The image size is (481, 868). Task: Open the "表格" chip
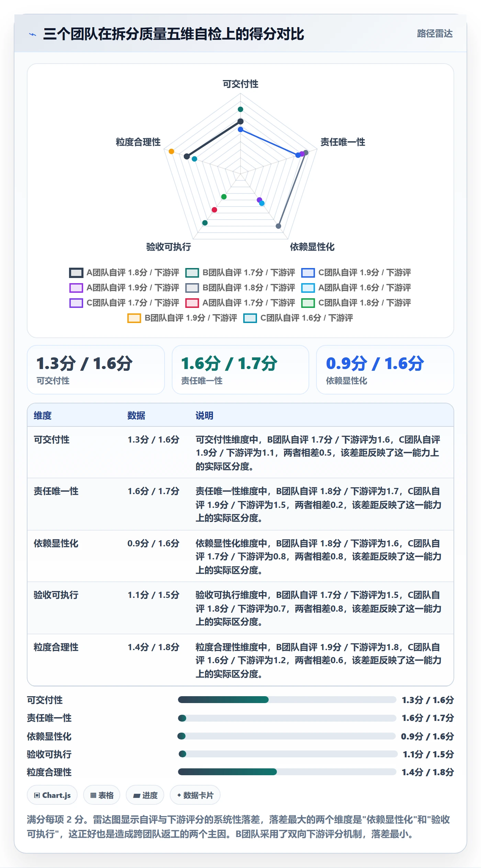click(x=102, y=795)
